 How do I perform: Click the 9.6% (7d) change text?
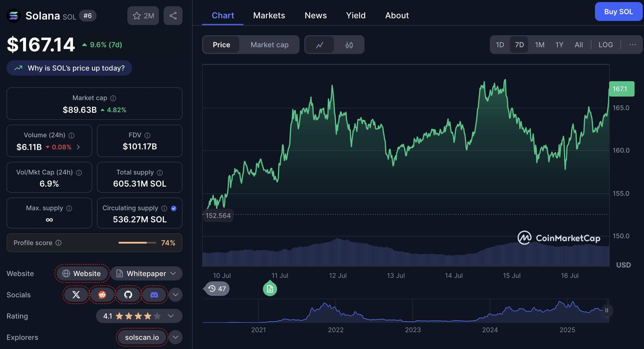coord(106,45)
